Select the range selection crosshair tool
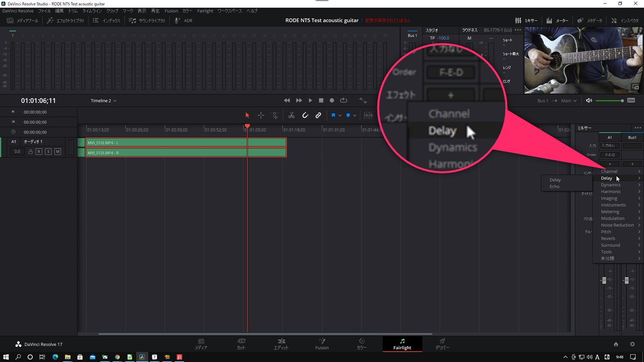Screen dimensions: 644x362 (x=261, y=116)
